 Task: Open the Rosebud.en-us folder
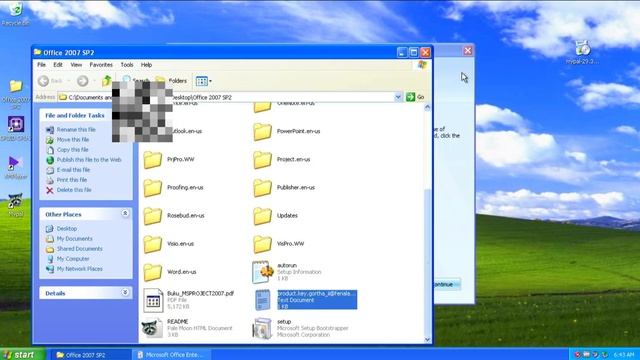pyautogui.click(x=174, y=216)
